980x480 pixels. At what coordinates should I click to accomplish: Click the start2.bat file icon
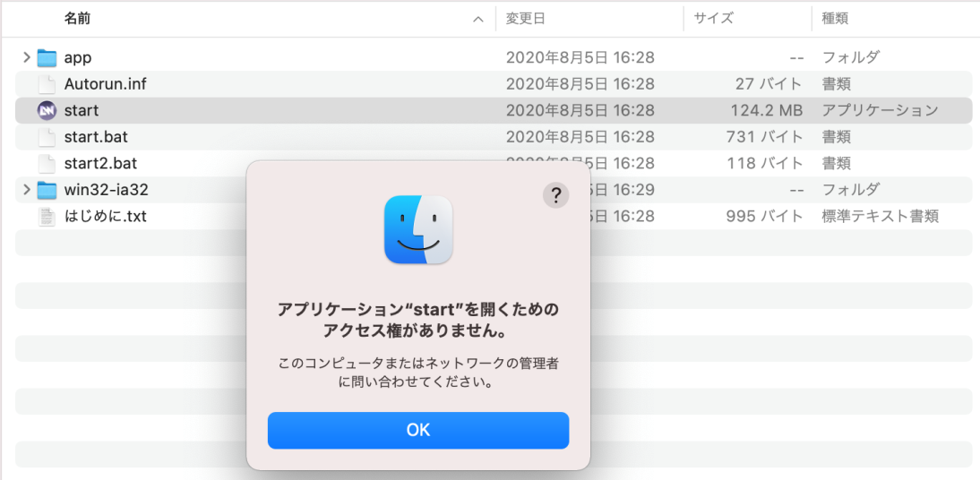pyautogui.click(x=47, y=164)
